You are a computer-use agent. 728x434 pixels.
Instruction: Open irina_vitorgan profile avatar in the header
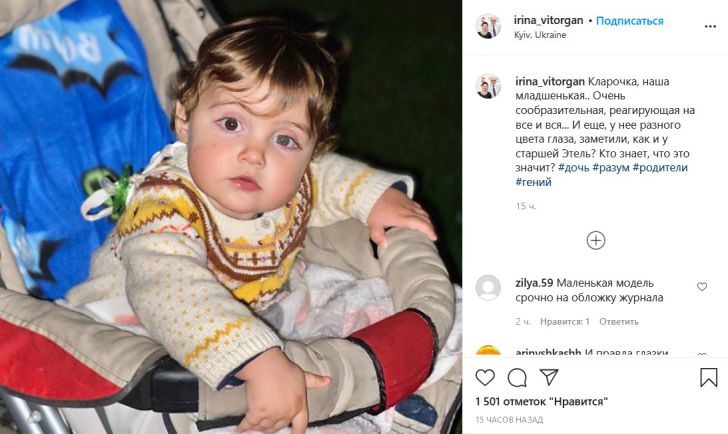coord(489,26)
